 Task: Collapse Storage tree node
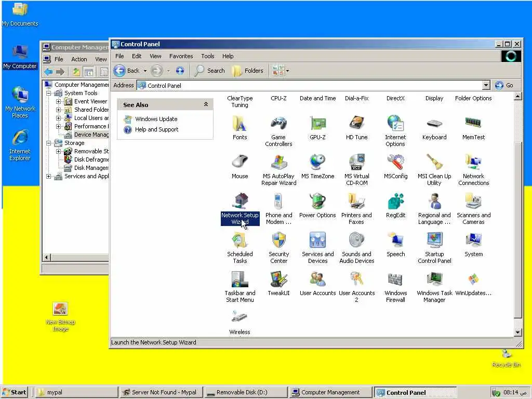48,143
